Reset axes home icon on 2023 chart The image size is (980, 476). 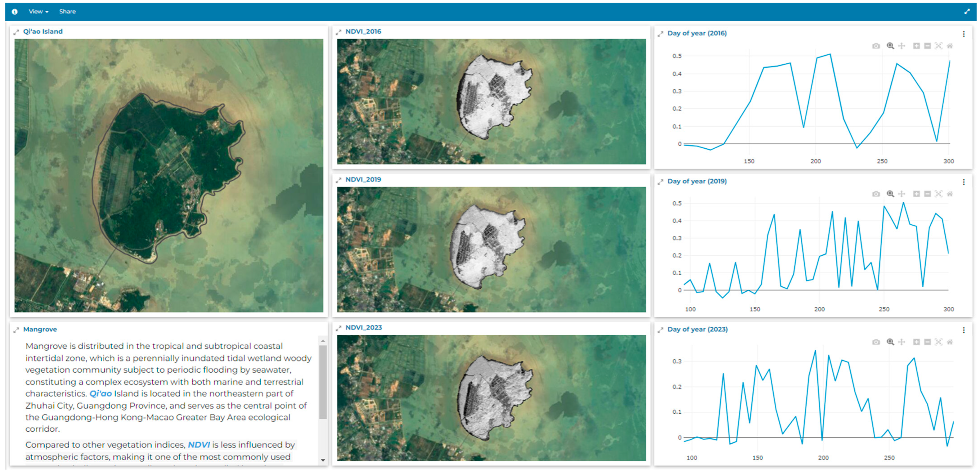pos(949,342)
